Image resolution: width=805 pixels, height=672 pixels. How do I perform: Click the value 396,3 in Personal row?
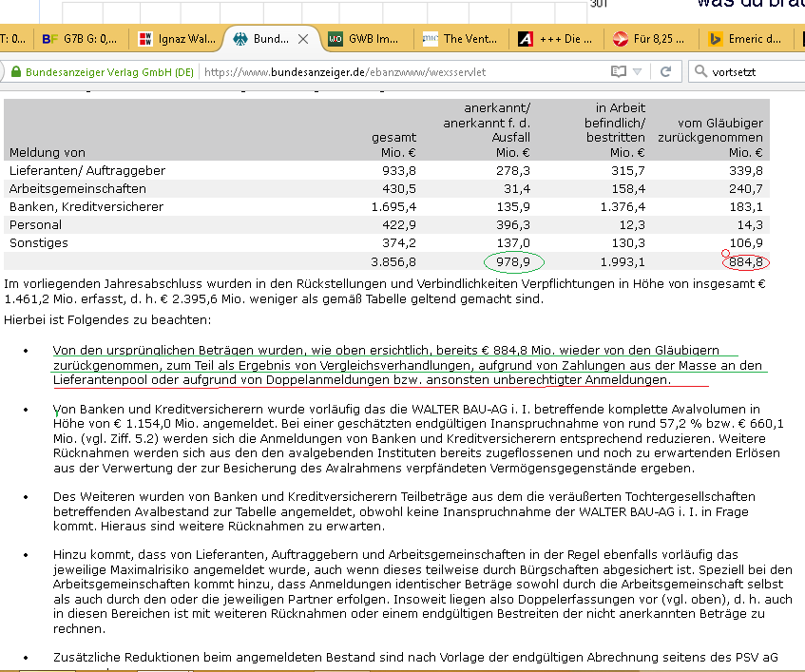[513, 225]
